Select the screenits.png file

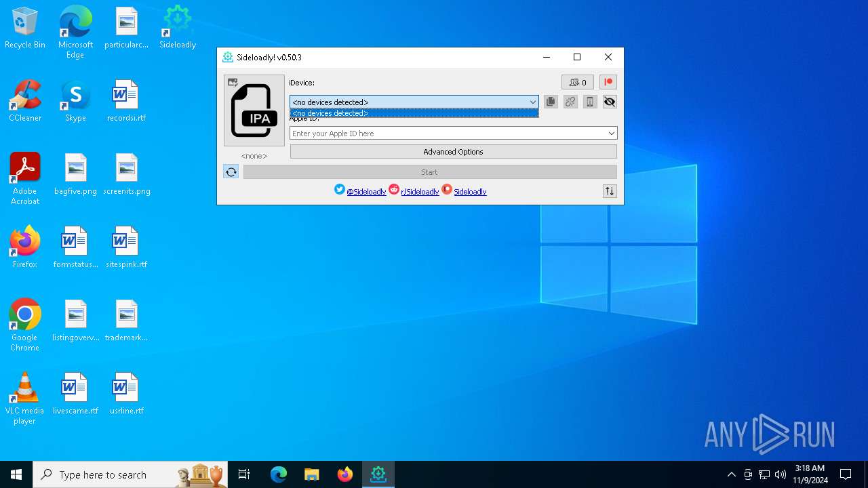(126, 175)
